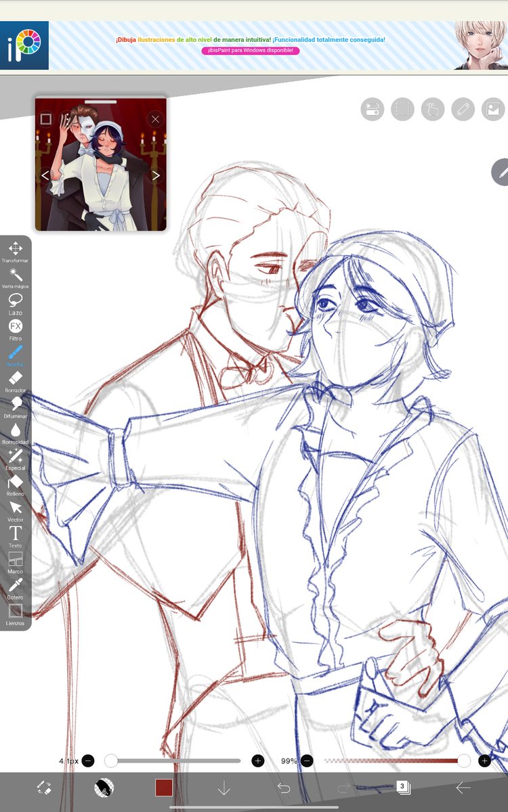
Task: Tap the floating pen button on right edge
Action: pos(501,172)
